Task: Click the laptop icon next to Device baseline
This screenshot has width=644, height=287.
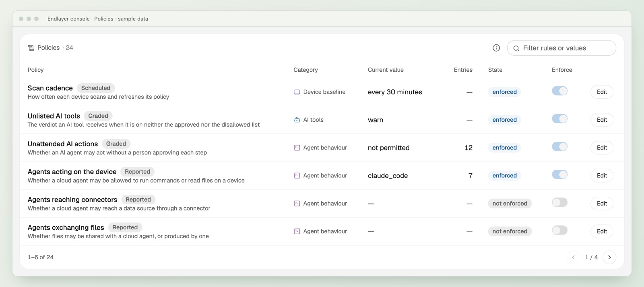Action: (x=297, y=92)
